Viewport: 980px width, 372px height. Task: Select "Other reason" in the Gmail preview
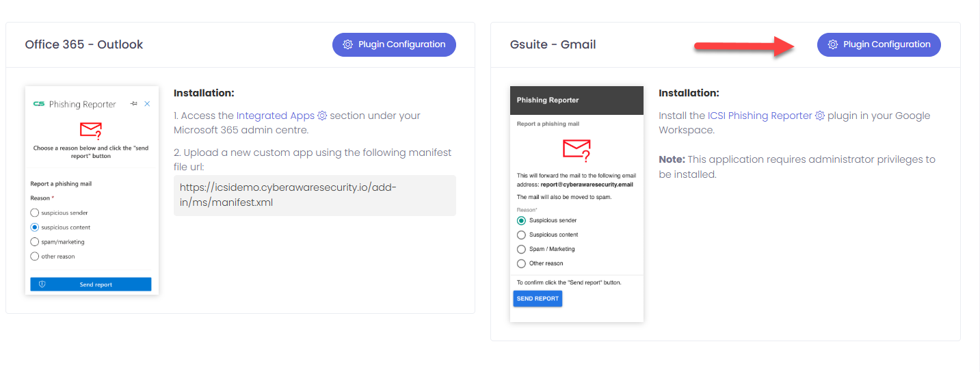[521, 263]
